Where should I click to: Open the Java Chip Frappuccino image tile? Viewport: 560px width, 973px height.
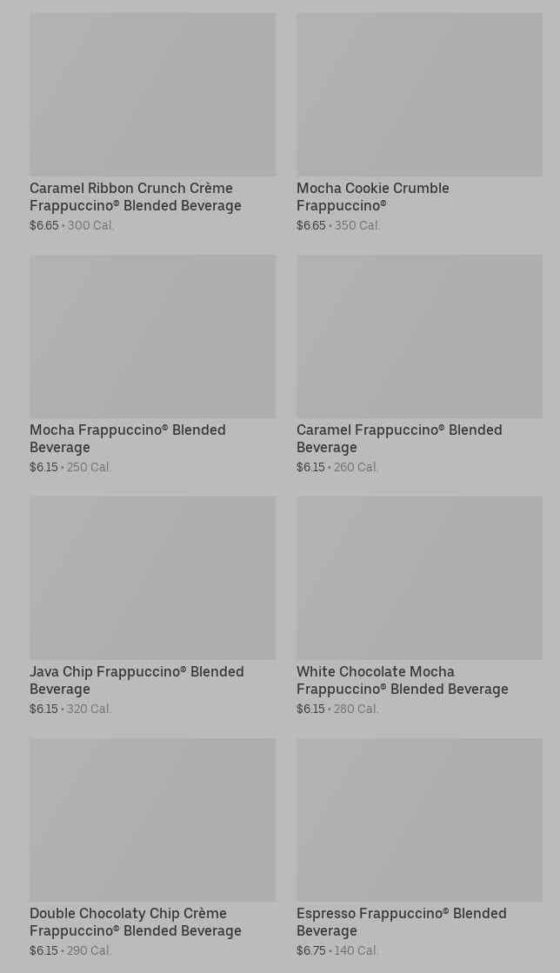152,577
